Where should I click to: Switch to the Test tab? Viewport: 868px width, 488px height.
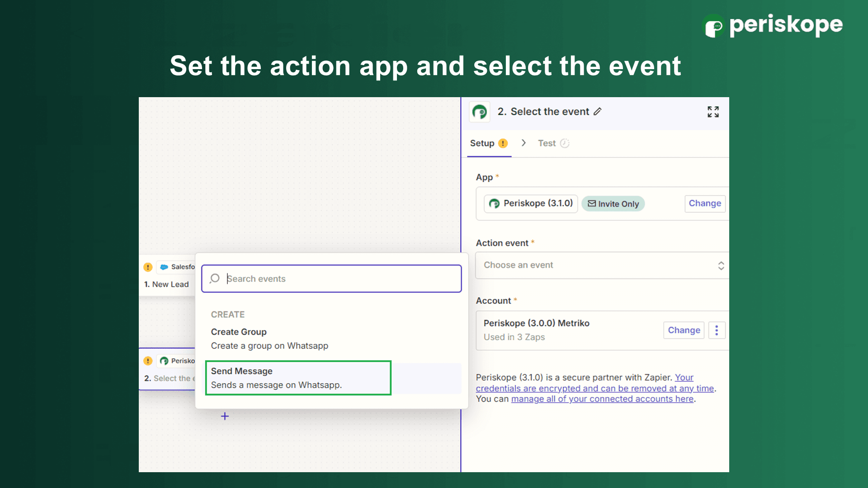coord(547,143)
